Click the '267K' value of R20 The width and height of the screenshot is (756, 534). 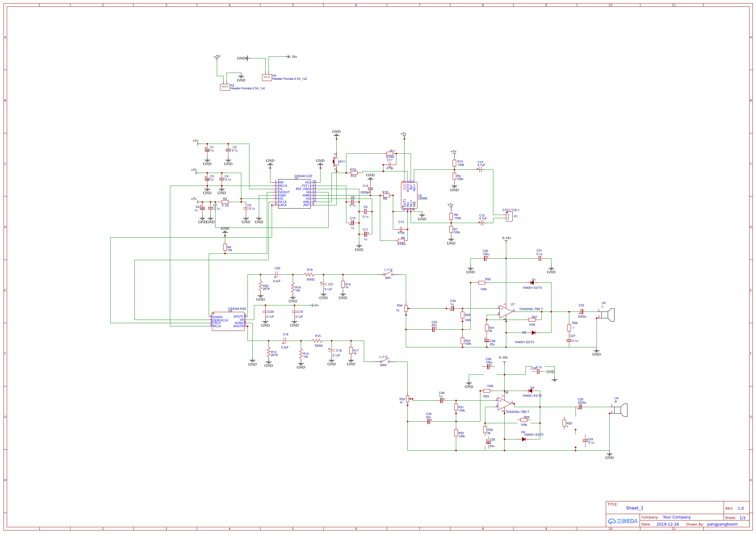[266, 289]
